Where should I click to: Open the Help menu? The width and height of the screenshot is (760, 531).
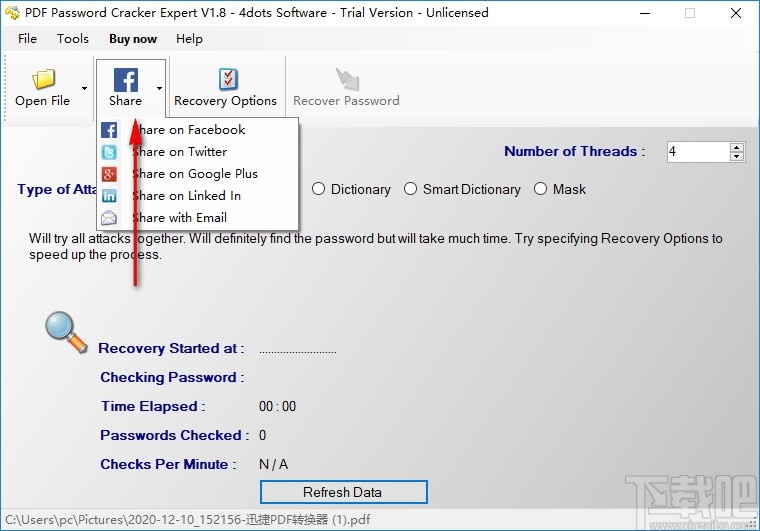(189, 39)
